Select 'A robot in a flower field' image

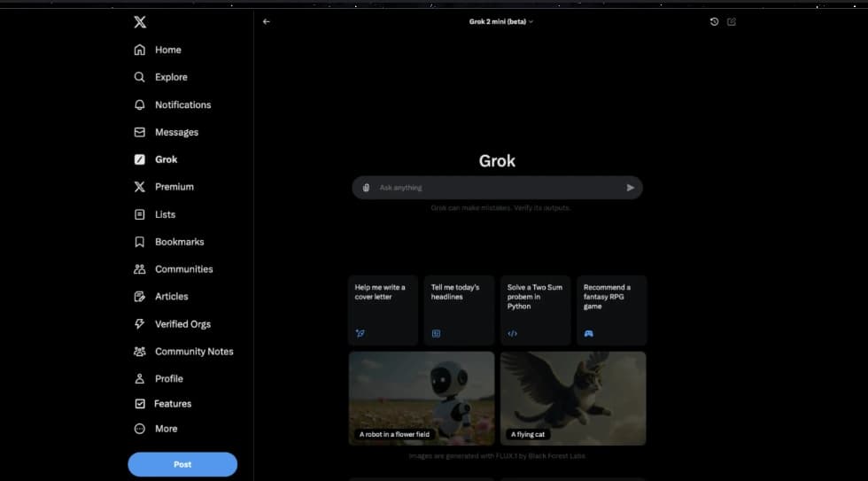(422, 399)
